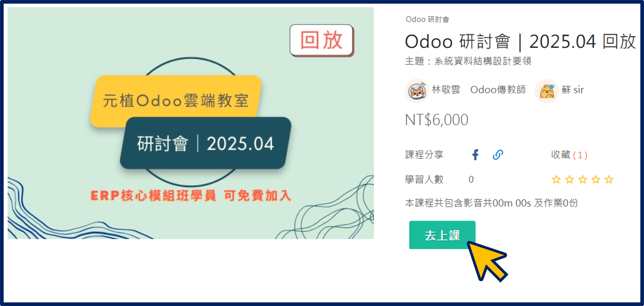The image size is (644, 306).
Task: Open instructor 蘇 sir's profile name
Action: tap(573, 90)
